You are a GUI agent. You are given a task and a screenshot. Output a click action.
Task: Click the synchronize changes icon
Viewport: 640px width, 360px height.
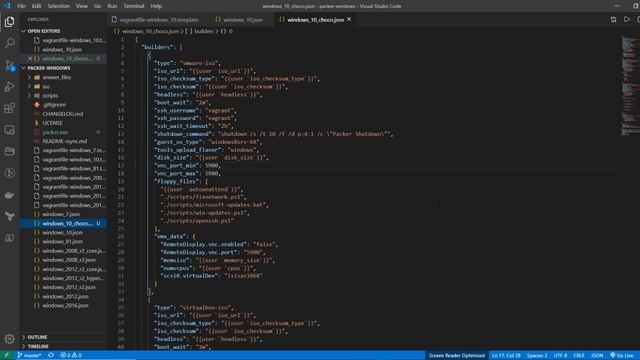click(x=51, y=355)
